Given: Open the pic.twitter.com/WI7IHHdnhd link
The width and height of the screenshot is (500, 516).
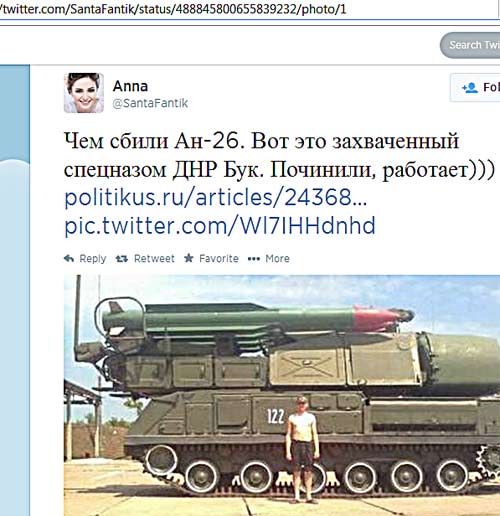Looking at the screenshot, I should click(220, 226).
